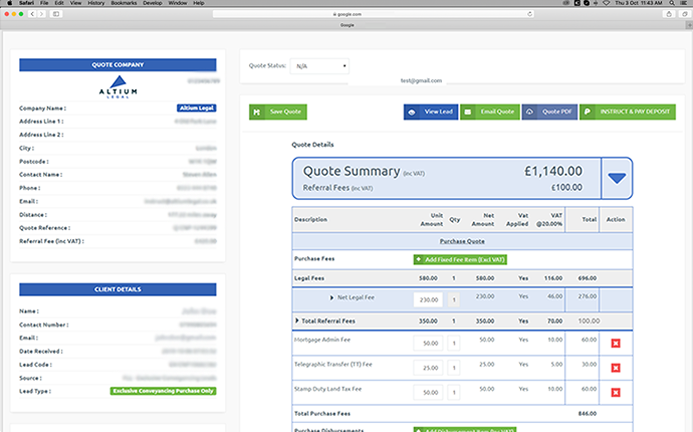Image resolution: width=693 pixels, height=432 pixels.
Task: Open the View Lead button
Action: [430, 112]
